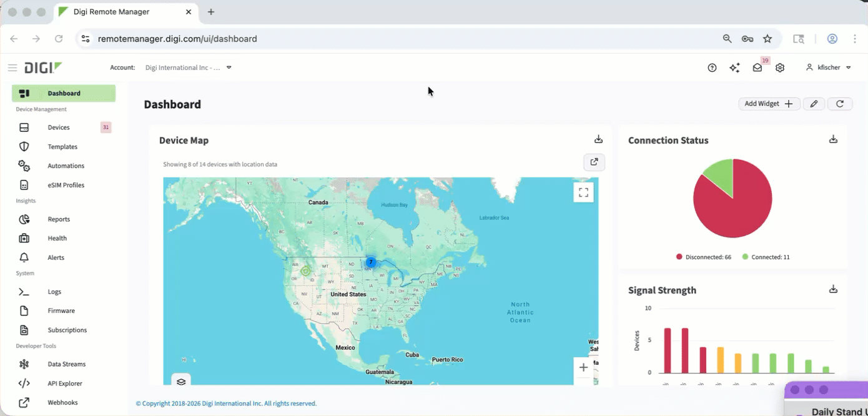Enter fullscreen mode on the map

pos(583,192)
